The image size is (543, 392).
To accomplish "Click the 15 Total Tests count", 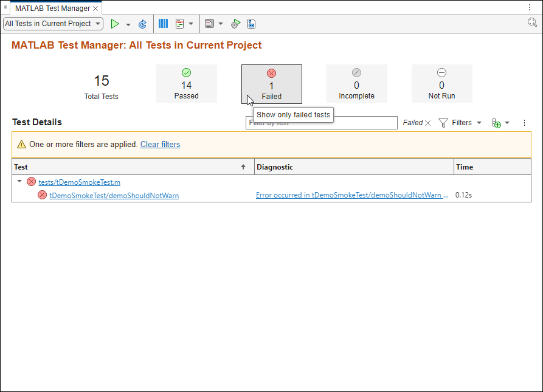I will click(x=102, y=81).
